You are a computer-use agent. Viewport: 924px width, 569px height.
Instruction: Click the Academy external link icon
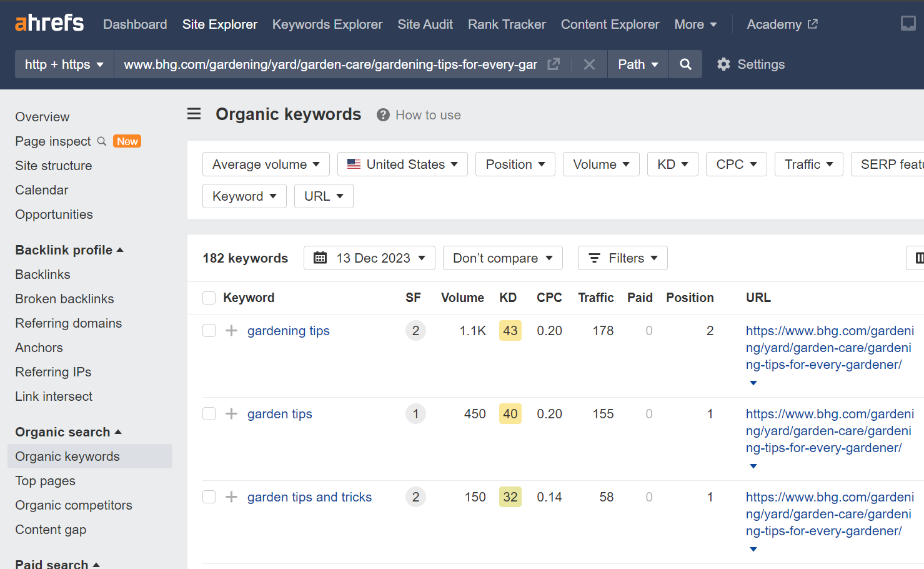coord(812,24)
